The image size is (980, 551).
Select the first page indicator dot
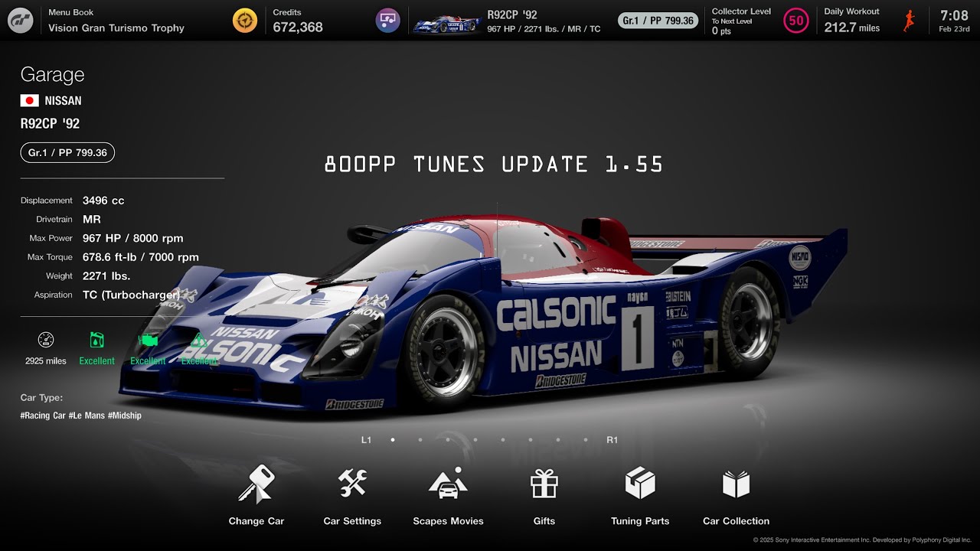coord(393,440)
